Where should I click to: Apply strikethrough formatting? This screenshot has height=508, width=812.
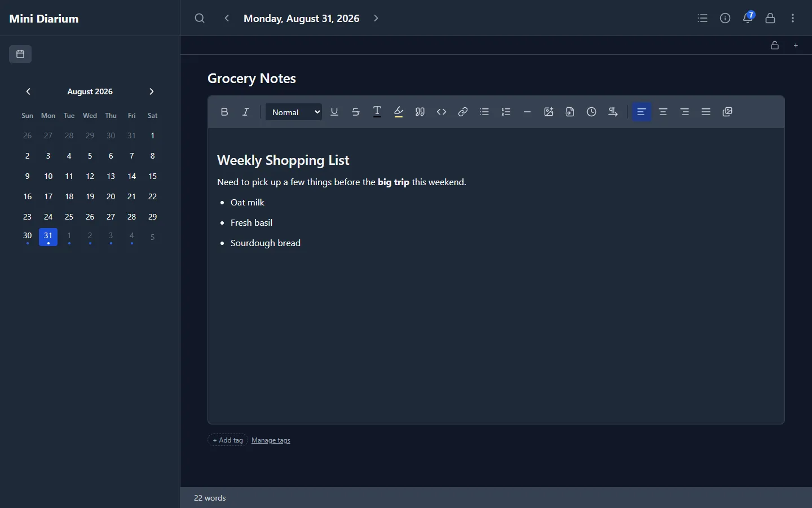coord(356,112)
